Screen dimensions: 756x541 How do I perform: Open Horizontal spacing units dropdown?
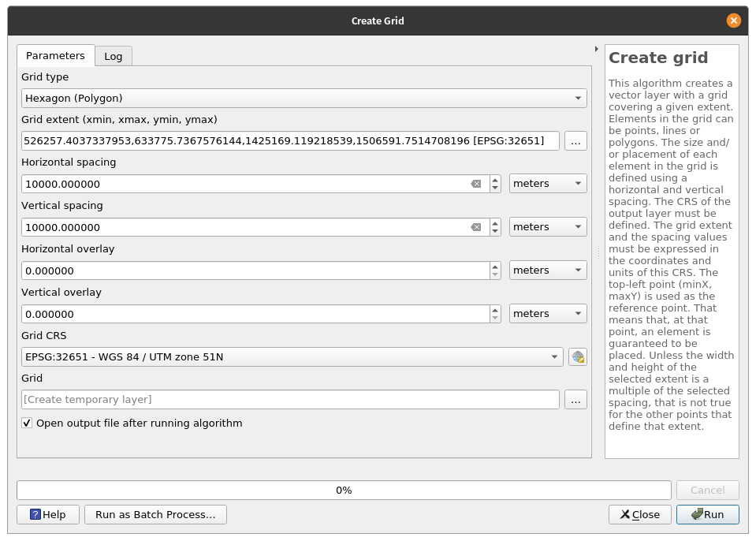(548, 184)
